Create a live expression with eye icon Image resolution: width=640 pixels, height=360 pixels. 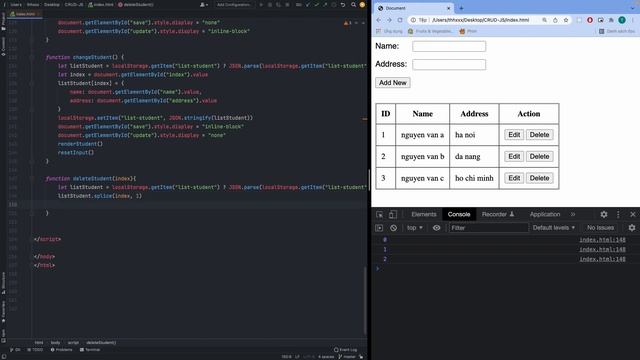pos(436,228)
